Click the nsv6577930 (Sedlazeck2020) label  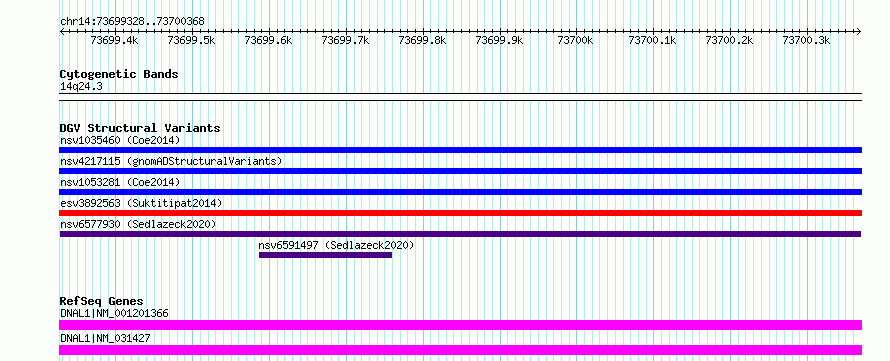coord(138,224)
